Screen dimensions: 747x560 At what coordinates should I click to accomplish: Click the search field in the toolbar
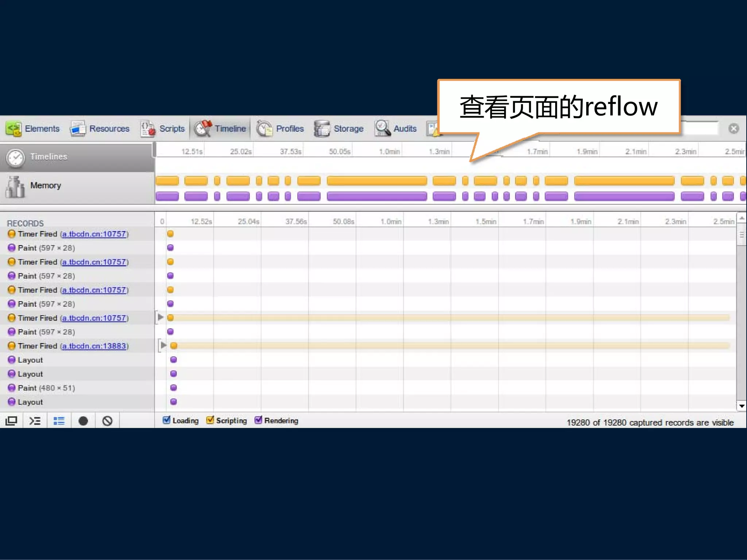pyautogui.click(x=700, y=128)
